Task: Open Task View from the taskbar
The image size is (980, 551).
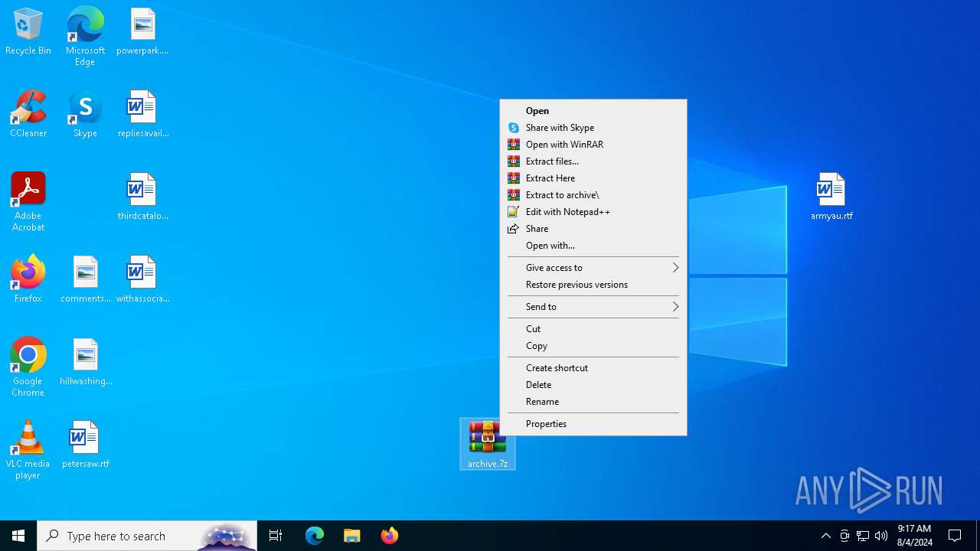Action: (276, 536)
